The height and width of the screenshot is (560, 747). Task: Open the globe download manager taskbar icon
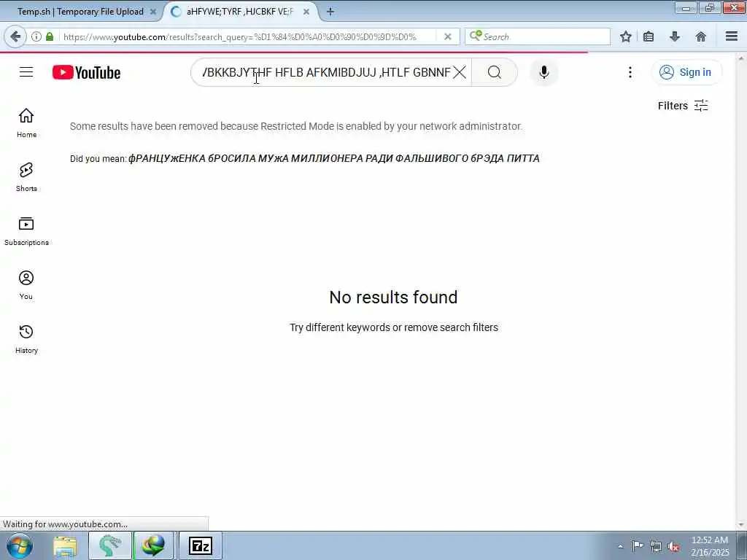(153, 545)
